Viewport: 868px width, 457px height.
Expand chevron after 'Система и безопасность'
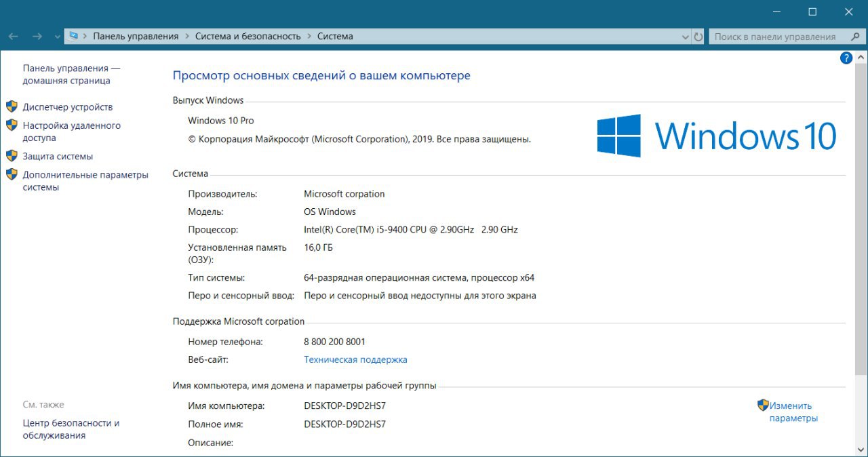[309, 37]
